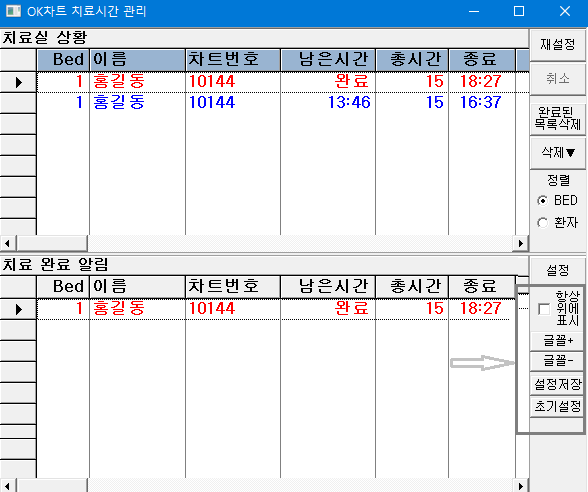Click right scroll arrow of upper table

tap(520, 243)
